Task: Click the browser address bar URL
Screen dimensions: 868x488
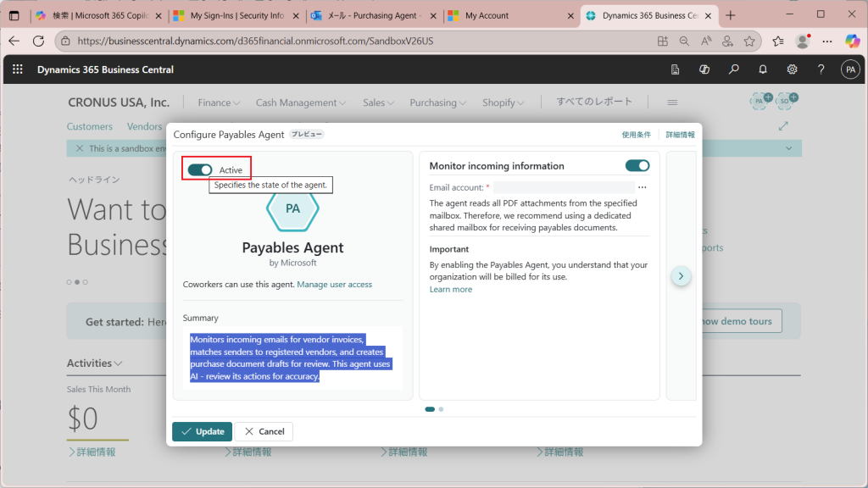Action: click(x=254, y=41)
